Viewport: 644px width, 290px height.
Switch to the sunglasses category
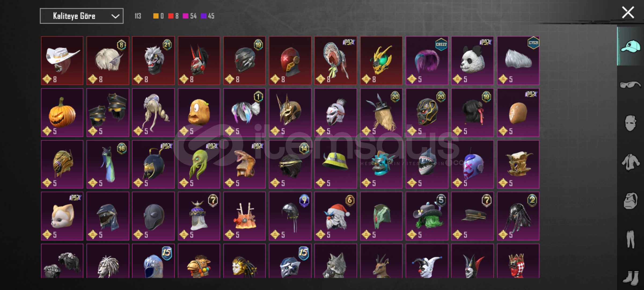tap(630, 85)
